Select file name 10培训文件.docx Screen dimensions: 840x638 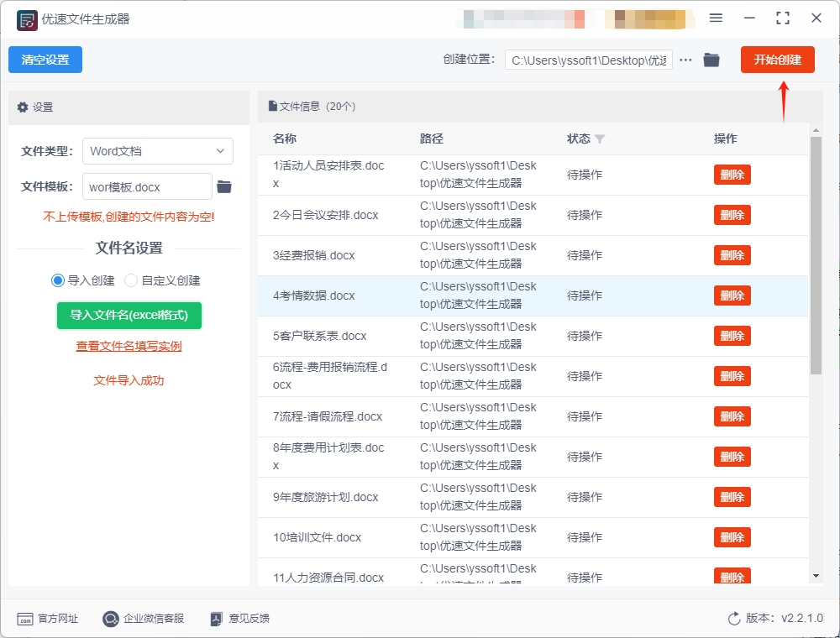(318, 537)
